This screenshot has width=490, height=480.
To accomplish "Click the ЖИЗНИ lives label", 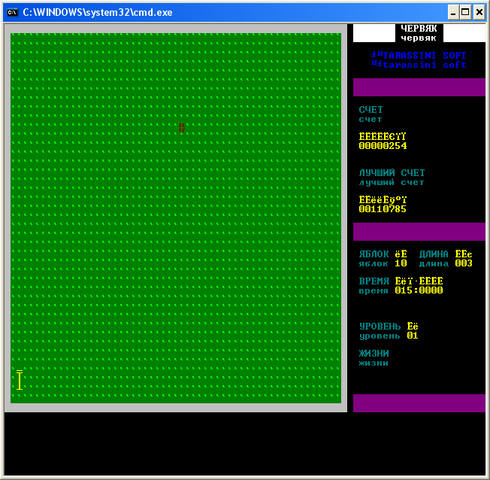I will (x=374, y=358).
